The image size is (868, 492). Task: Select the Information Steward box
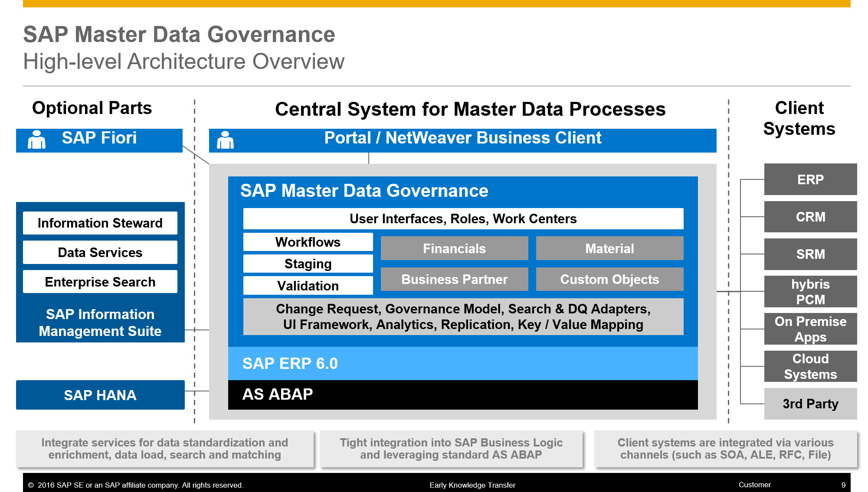(x=100, y=223)
